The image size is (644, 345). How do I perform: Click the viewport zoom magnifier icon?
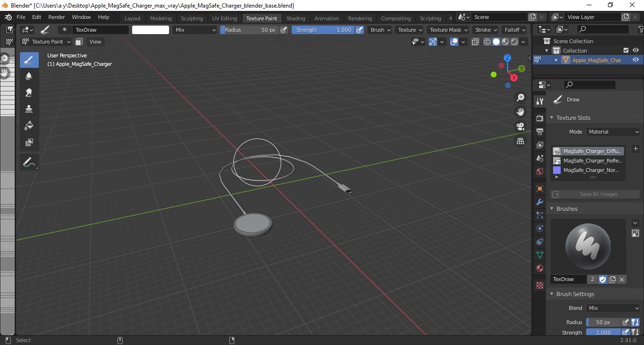click(x=520, y=98)
